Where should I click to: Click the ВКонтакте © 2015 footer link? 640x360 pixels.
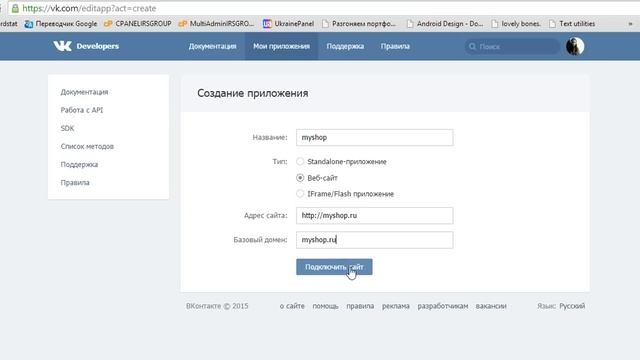(217, 306)
